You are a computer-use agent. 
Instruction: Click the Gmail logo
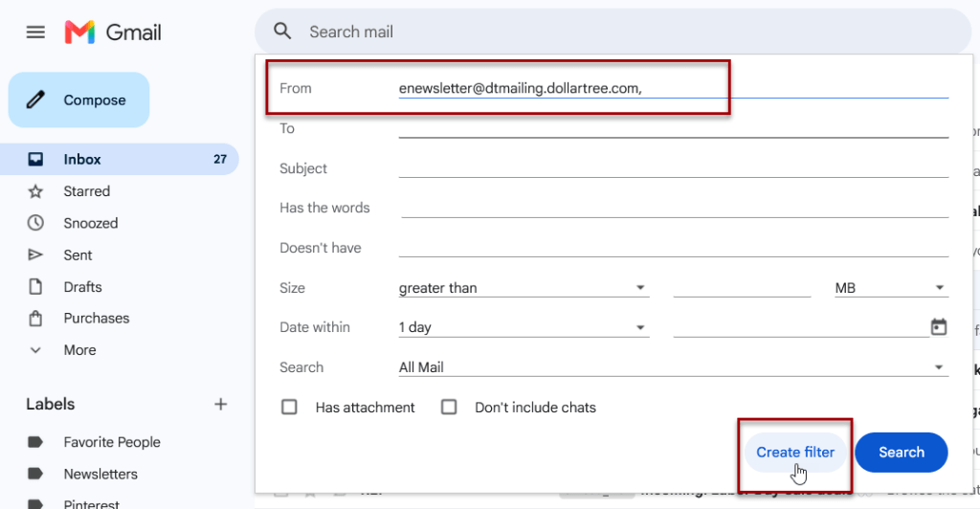coord(113,32)
